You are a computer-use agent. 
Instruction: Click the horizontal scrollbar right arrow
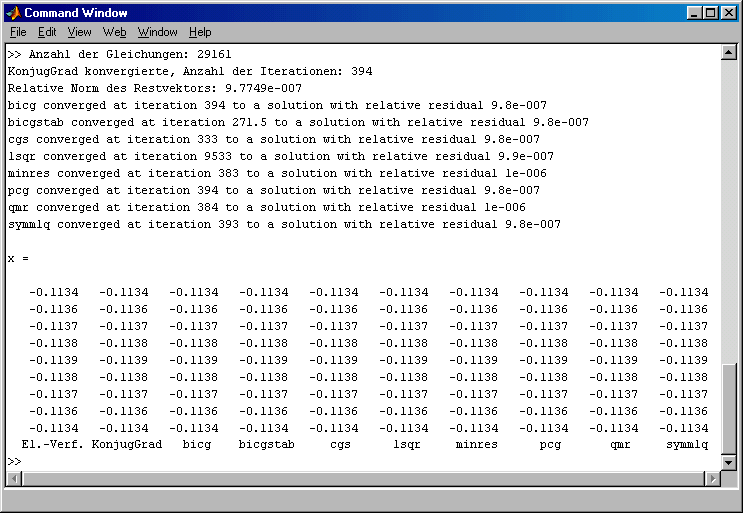pyautogui.click(x=713, y=477)
